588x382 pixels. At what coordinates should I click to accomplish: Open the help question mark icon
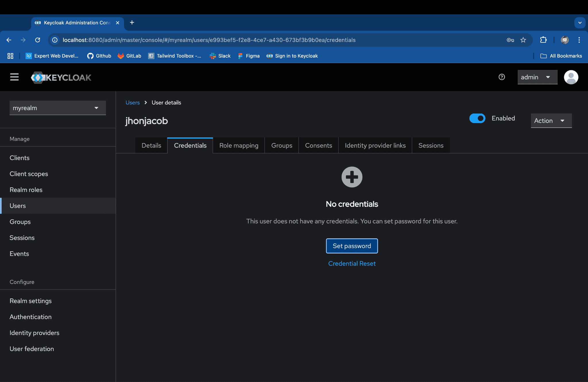pos(502,77)
